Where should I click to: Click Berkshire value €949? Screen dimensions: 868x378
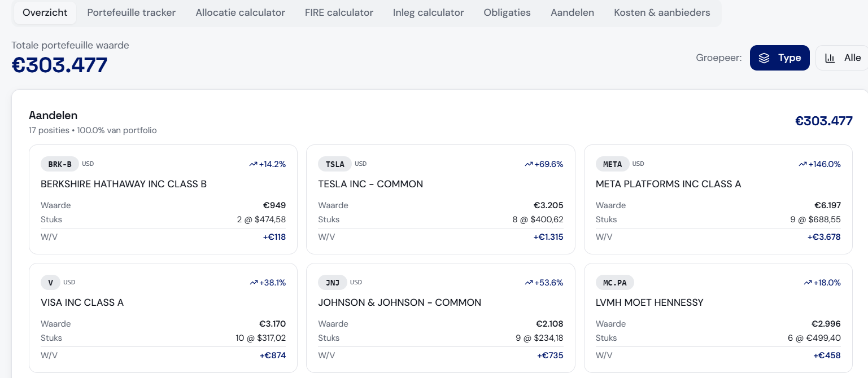click(274, 205)
